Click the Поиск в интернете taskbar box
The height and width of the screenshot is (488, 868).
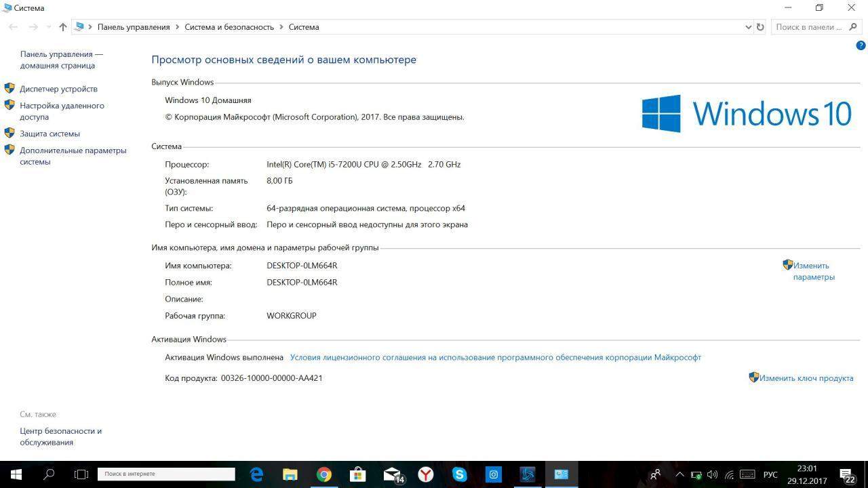click(x=166, y=474)
